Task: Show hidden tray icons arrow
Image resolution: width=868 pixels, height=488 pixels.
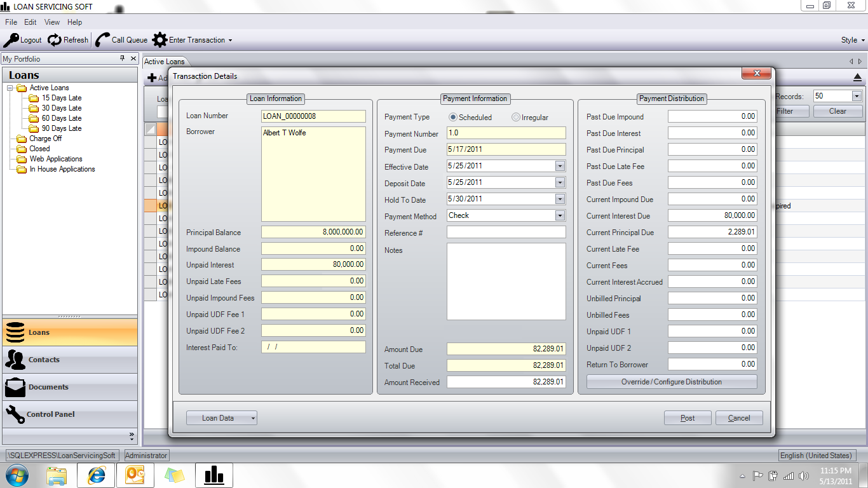Action: [x=743, y=476]
